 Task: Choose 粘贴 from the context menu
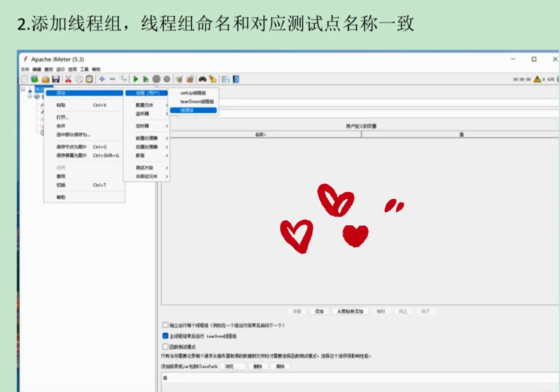pos(84,105)
